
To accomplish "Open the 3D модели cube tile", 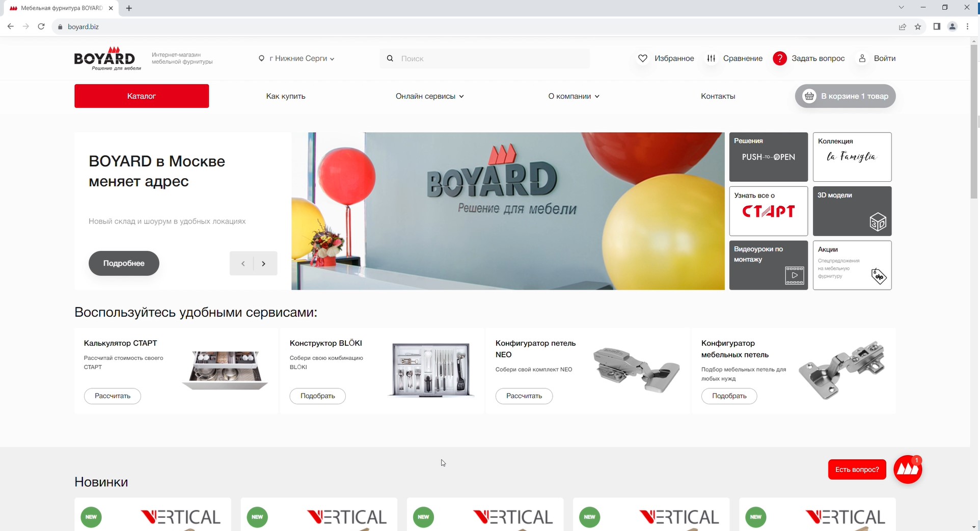I will (x=852, y=211).
